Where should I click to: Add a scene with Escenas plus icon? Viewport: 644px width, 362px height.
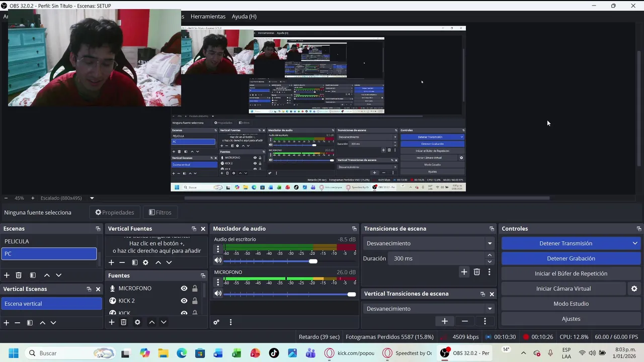pos(7,275)
